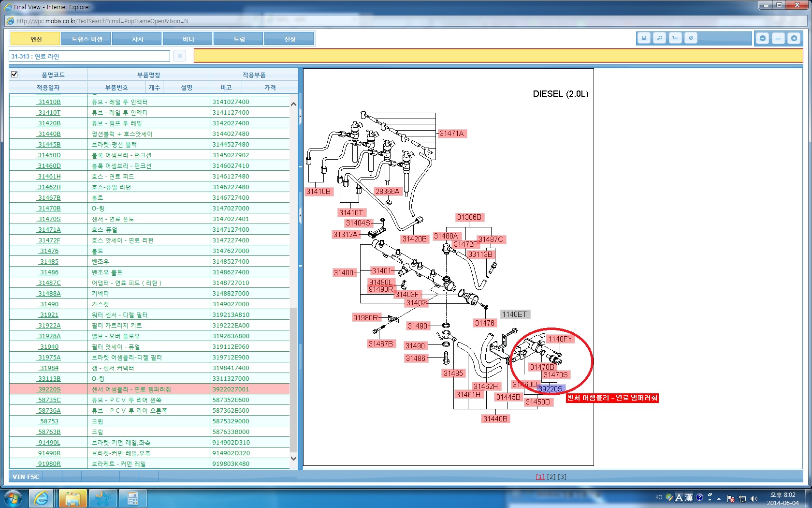Open the file explorer taskbar icon
This screenshot has width=812, height=508.
click(72, 498)
